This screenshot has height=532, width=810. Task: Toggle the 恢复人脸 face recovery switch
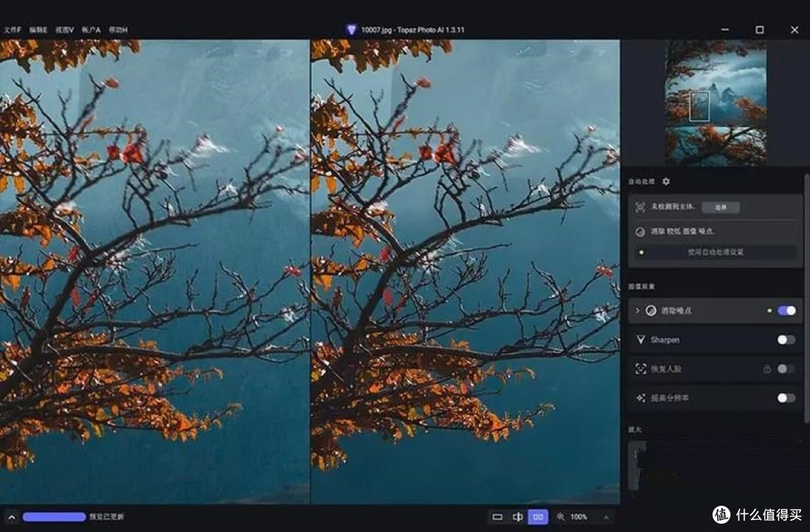coord(786,369)
